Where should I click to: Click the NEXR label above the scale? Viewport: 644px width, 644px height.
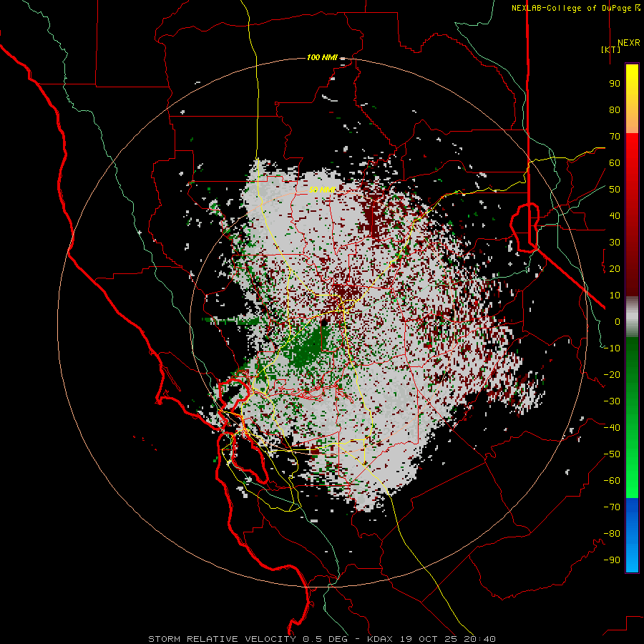(x=628, y=43)
